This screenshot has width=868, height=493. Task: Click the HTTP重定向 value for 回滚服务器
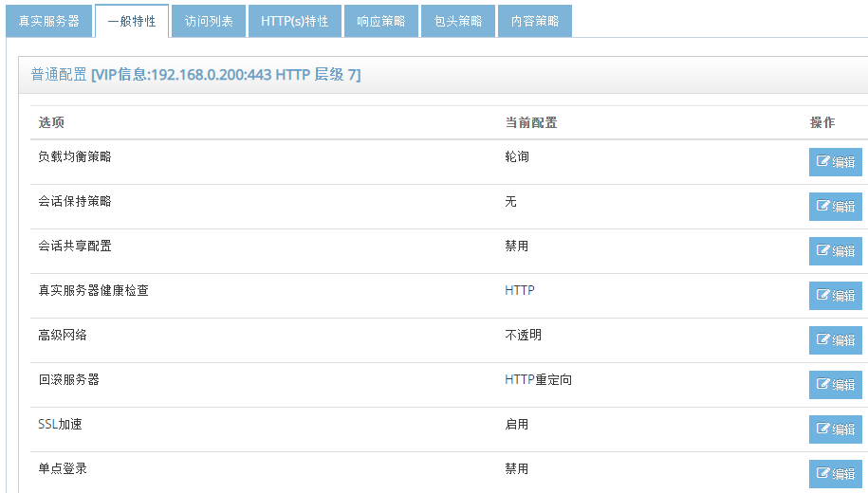tap(538, 379)
